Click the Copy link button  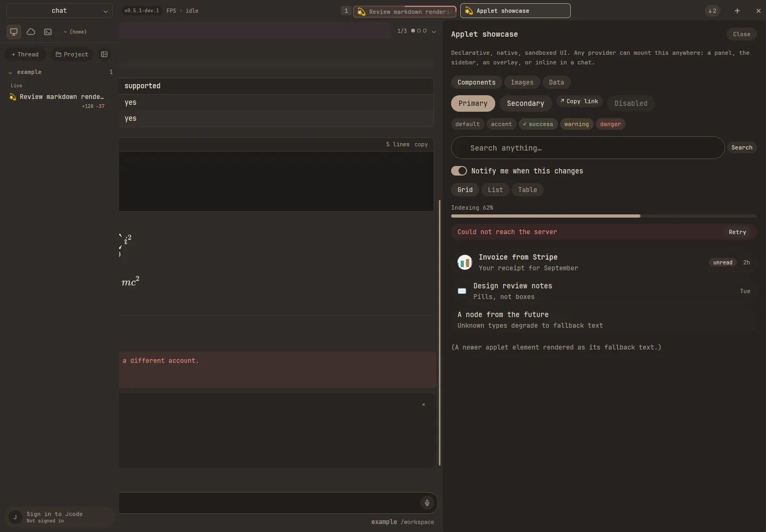[579, 101]
